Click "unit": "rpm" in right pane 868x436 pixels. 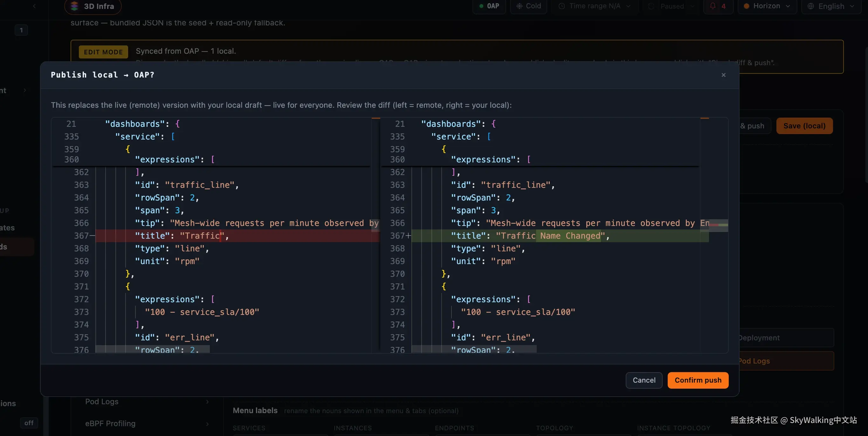tap(483, 261)
